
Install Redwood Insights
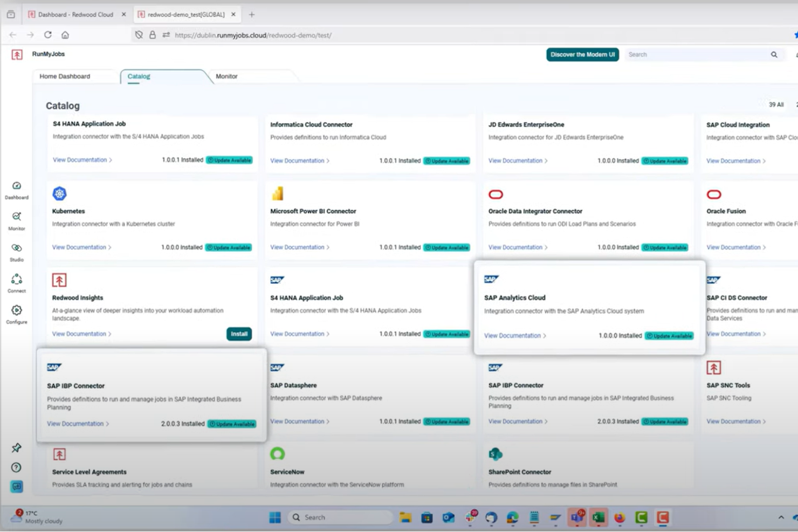pyautogui.click(x=239, y=334)
